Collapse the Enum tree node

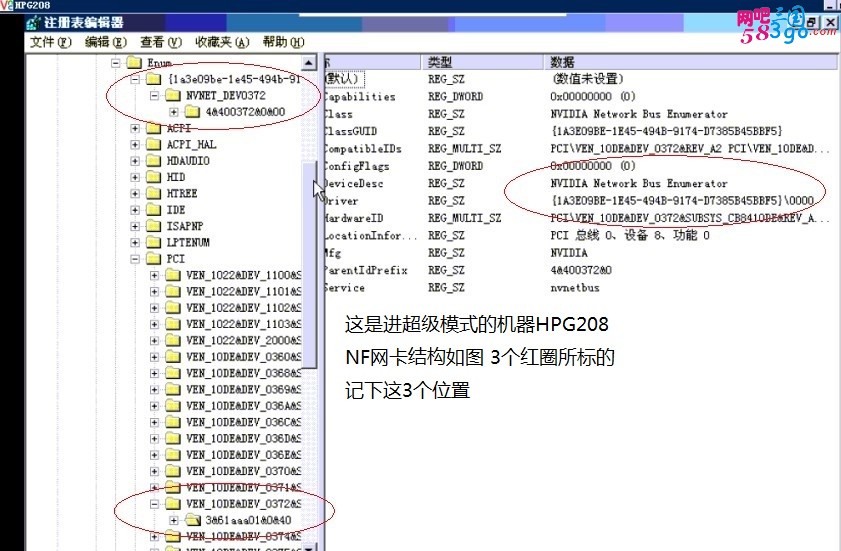pyautogui.click(x=115, y=63)
